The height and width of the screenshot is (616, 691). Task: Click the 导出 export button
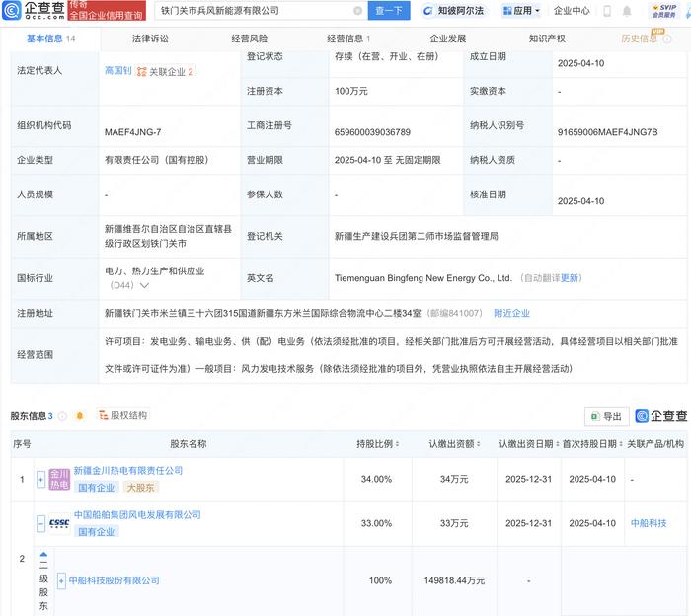[x=606, y=416]
